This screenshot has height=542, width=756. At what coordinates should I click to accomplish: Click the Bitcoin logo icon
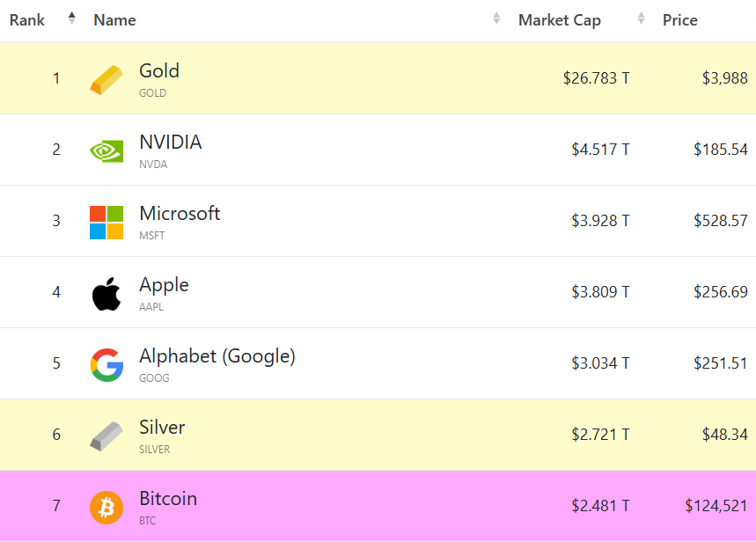(106, 507)
